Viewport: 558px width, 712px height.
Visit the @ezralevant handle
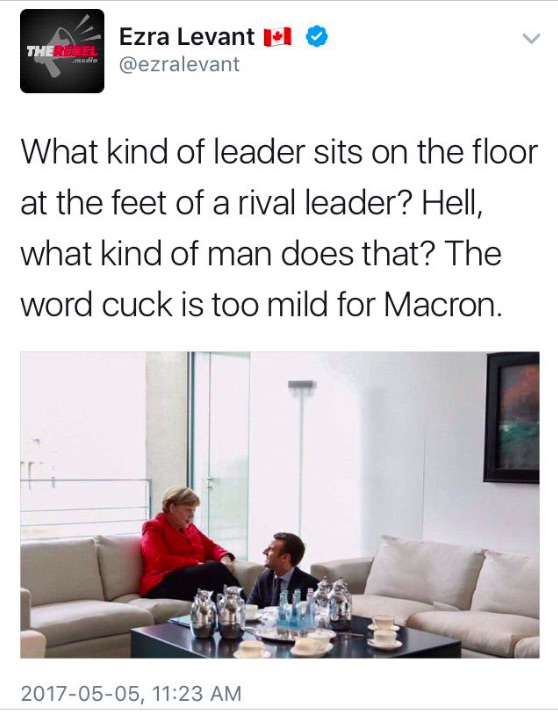179,64
